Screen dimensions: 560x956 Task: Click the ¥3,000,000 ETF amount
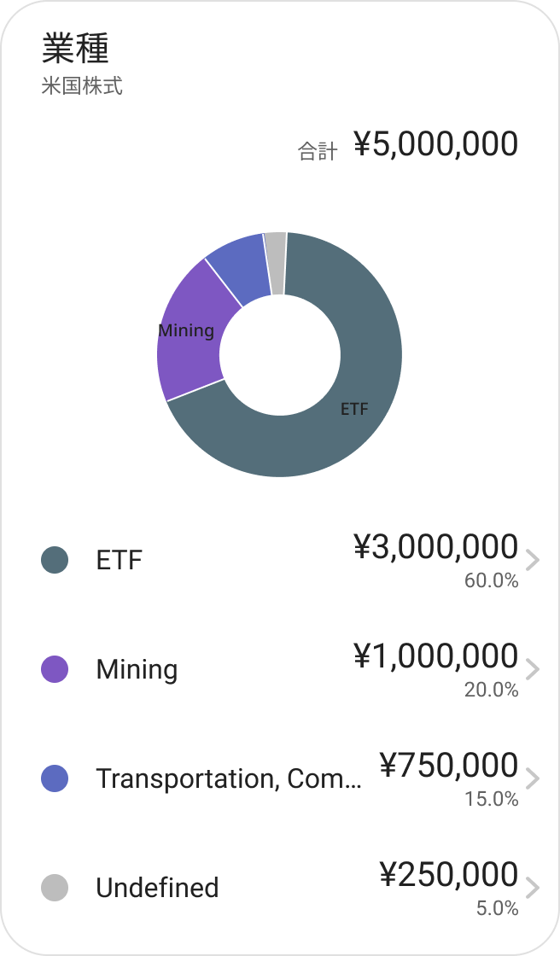tap(435, 547)
